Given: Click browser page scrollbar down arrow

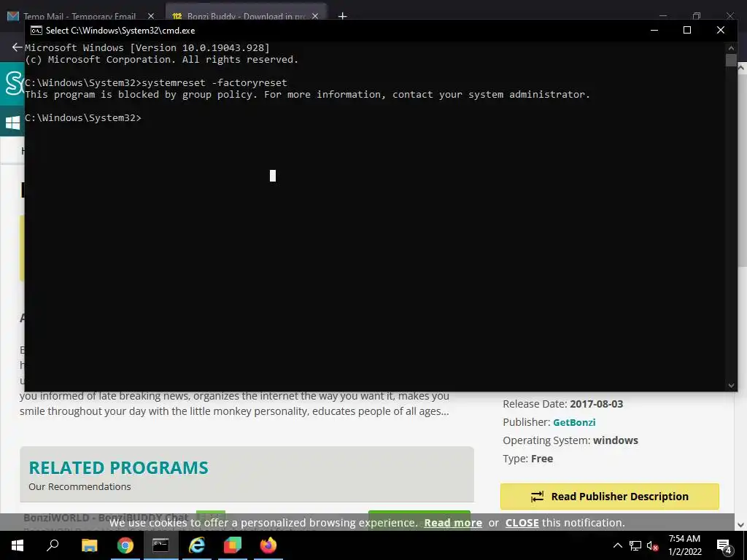Looking at the screenshot, I should (x=741, y=525).
